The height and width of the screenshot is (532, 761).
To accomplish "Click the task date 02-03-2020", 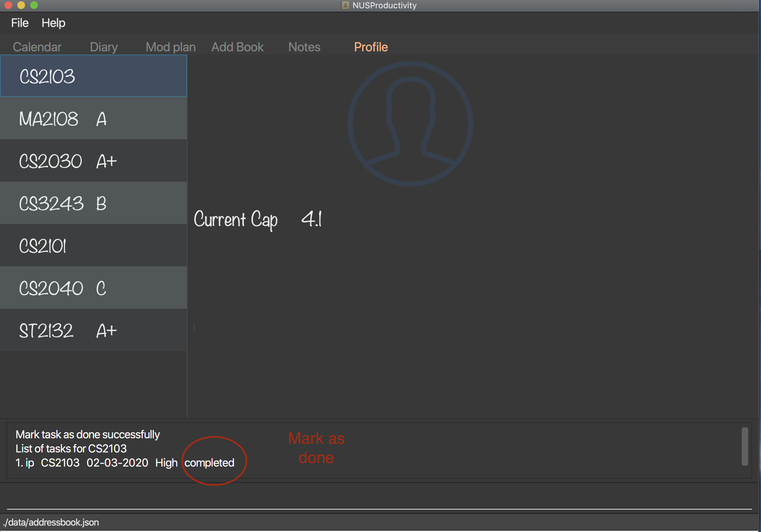I will pyautogui.click(x=117, y=463).
